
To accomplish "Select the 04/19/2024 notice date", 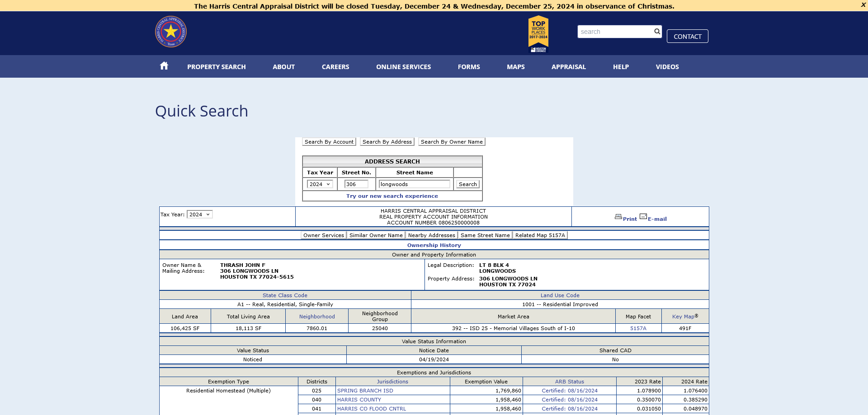I will point(434,359).
